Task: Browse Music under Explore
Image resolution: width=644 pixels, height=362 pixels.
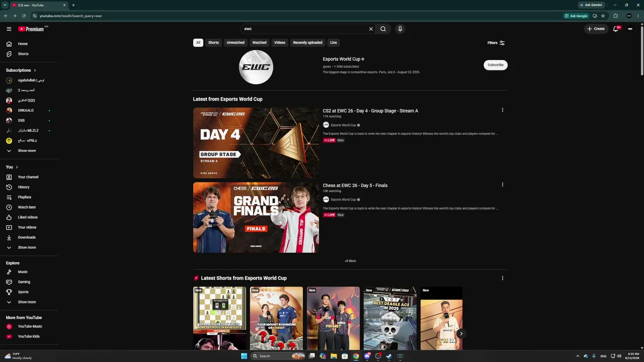Action: [29, 272]
